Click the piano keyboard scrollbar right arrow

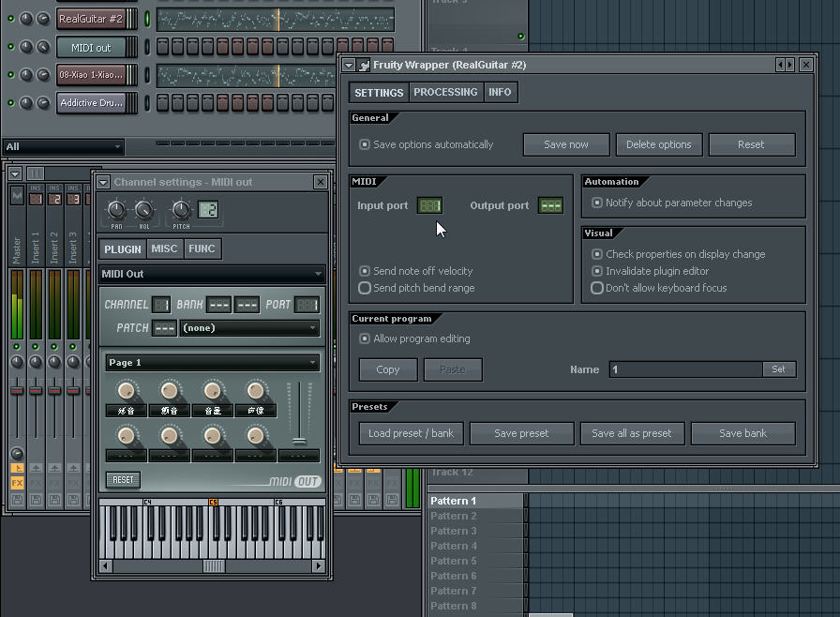(319, 566)
